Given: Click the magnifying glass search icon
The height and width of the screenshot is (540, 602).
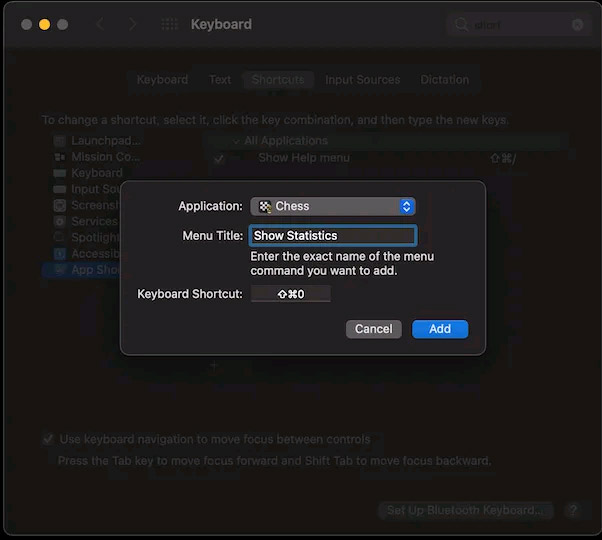Looking at the screenshot, I should pos(461,25).
